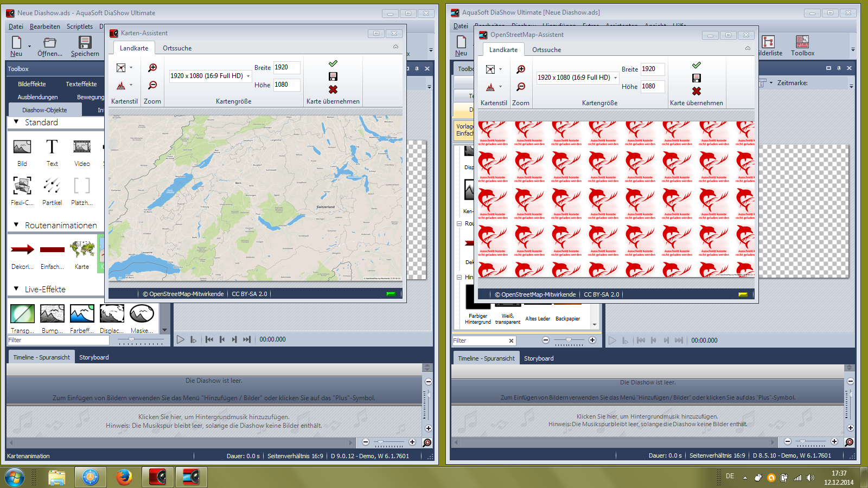Click red X icon in left Karten-Assistent
Screen dimensions: 868x488
click(333, 89)
